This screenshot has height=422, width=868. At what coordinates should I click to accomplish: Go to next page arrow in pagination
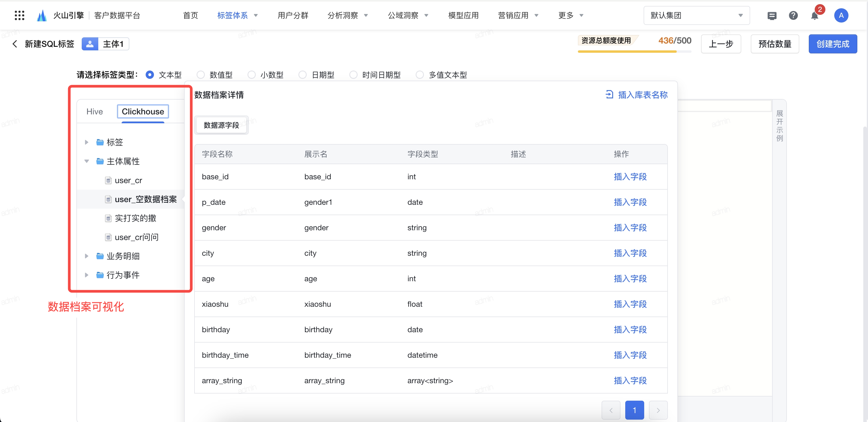coord(658,410)
